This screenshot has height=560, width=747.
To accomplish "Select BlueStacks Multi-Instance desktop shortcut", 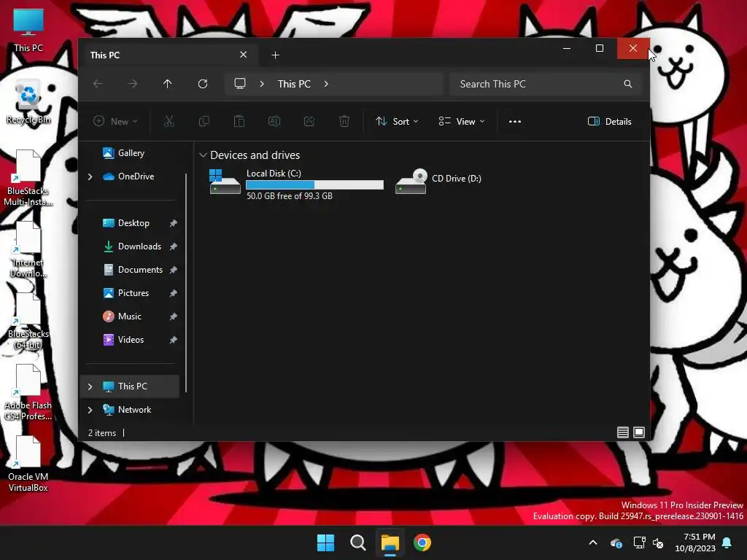I will click(28, 178).
